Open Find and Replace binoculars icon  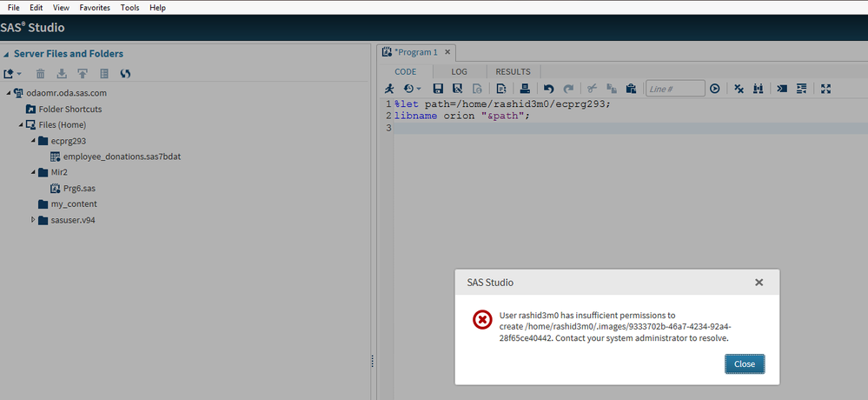[759, 88]
